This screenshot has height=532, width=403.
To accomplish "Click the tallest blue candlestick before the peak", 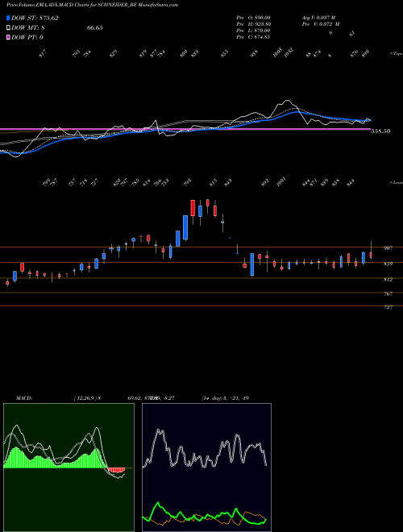I will (185, 227).
